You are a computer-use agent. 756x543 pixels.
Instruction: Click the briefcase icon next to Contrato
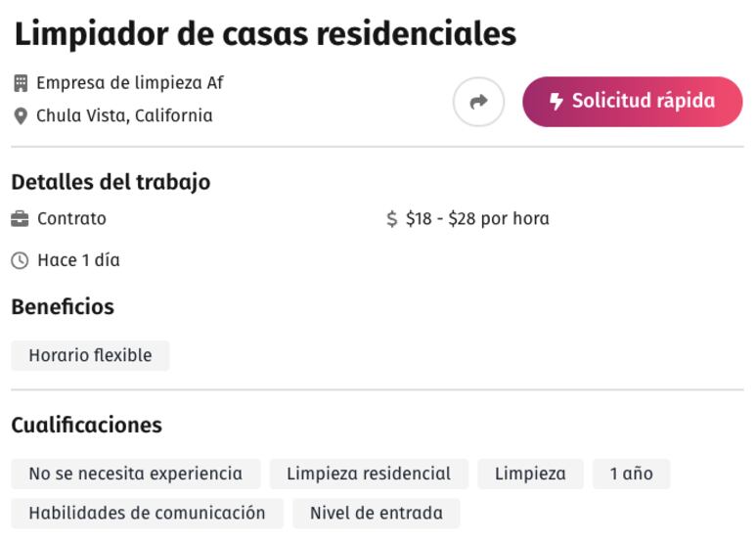pos(20,219)
